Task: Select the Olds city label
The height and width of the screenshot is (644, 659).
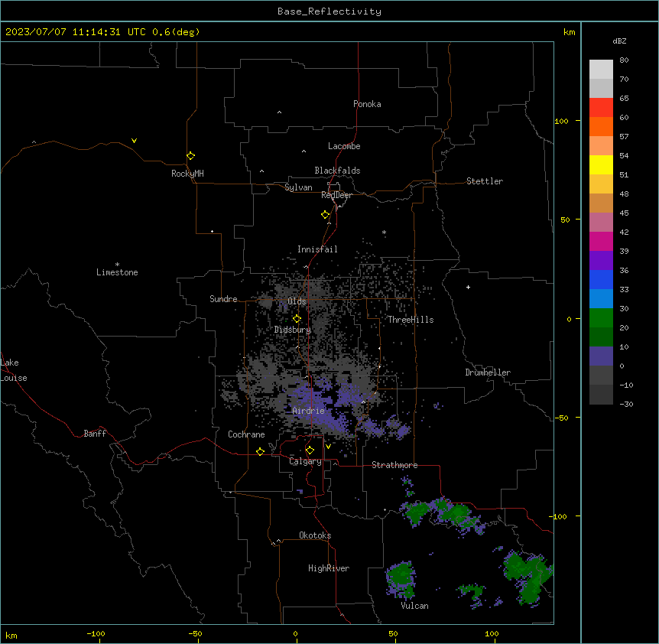Action: [297, 301]
